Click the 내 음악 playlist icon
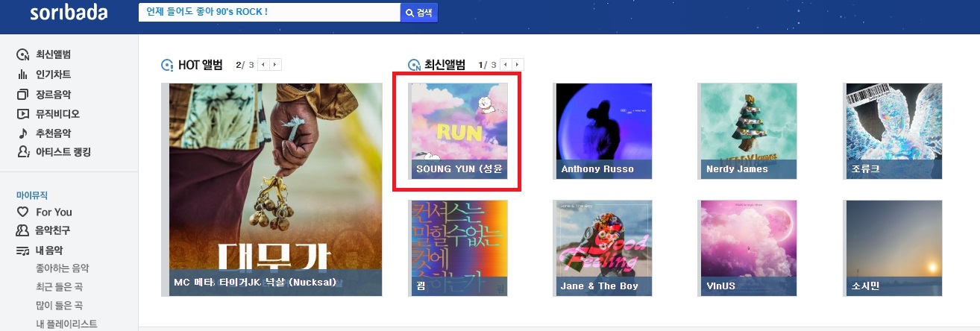The height and width of the screenshot is (331, 980). point(22,250)
